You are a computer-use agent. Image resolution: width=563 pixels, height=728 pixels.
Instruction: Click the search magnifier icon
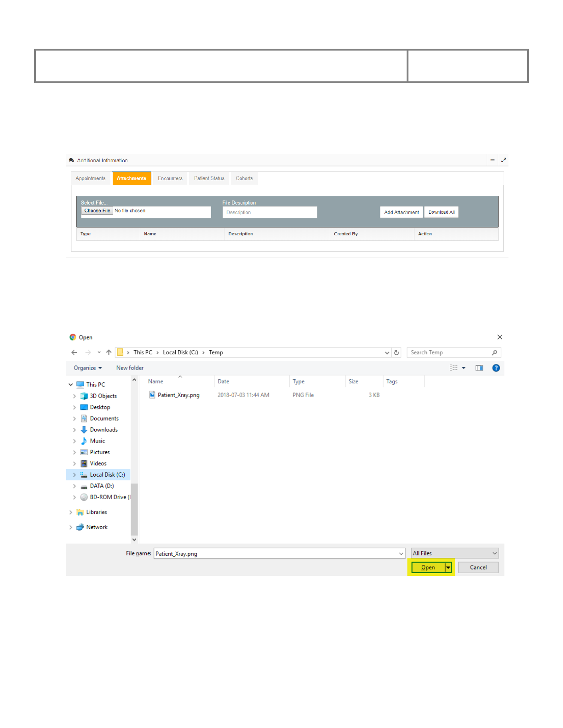tap(494, 353)
